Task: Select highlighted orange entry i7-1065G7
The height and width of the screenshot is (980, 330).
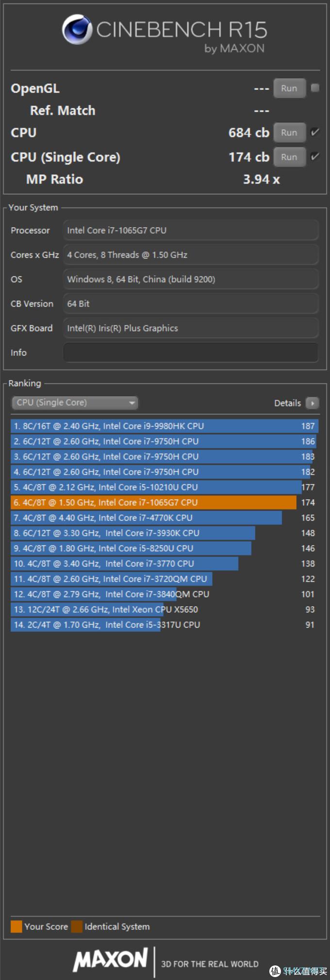Action: pyautogui.click(x=165, y=503)
